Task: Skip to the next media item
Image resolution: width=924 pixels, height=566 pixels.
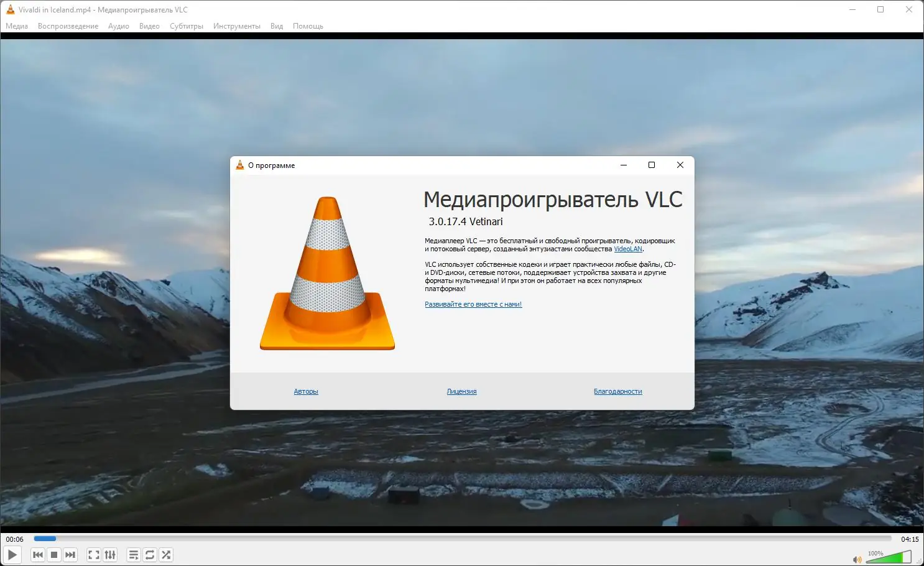Action: tap(70, 555)
